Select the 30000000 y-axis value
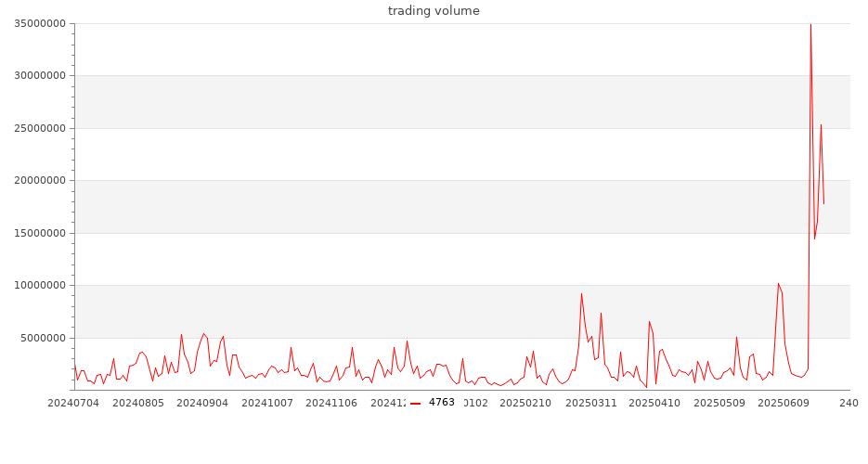The width and height of the screenshot is (868, 464). point(37,76)
